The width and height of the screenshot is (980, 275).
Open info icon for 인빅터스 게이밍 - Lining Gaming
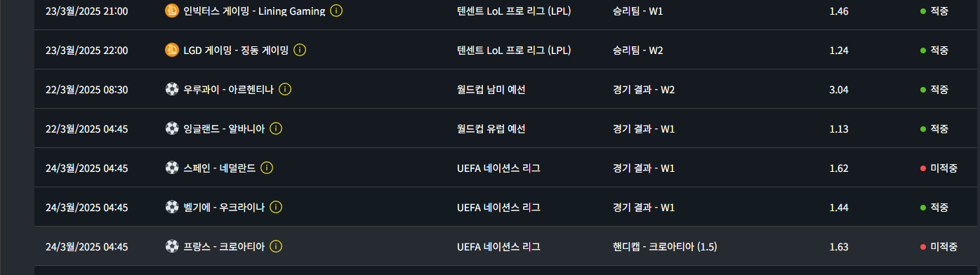(x=336, y=11)
